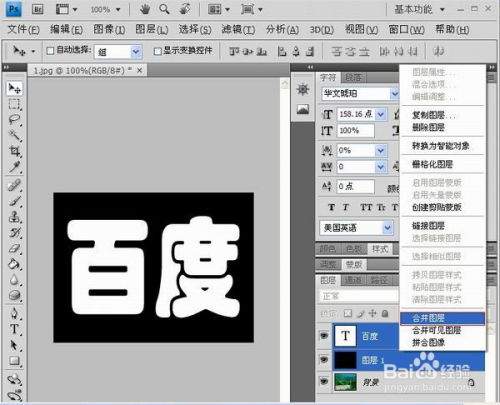
Task: Select the Eraser tool
Action: [x=14, y=249]
